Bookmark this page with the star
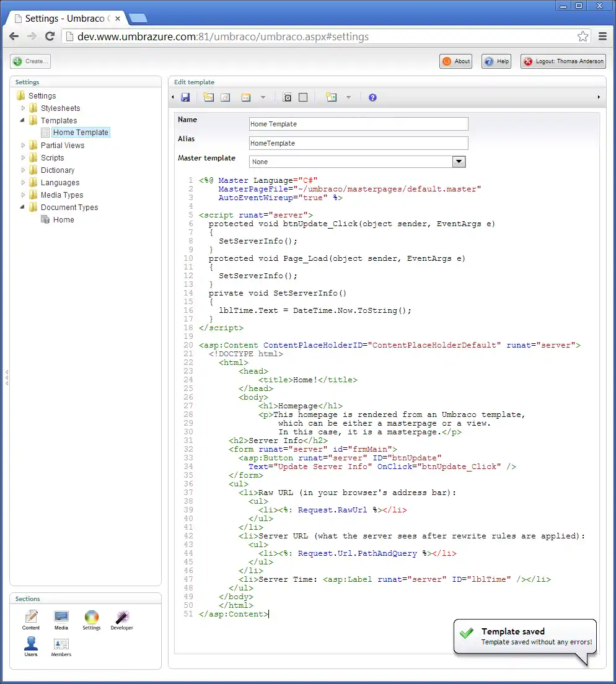This screenshot has height=684, width=616. click(583, 36)
